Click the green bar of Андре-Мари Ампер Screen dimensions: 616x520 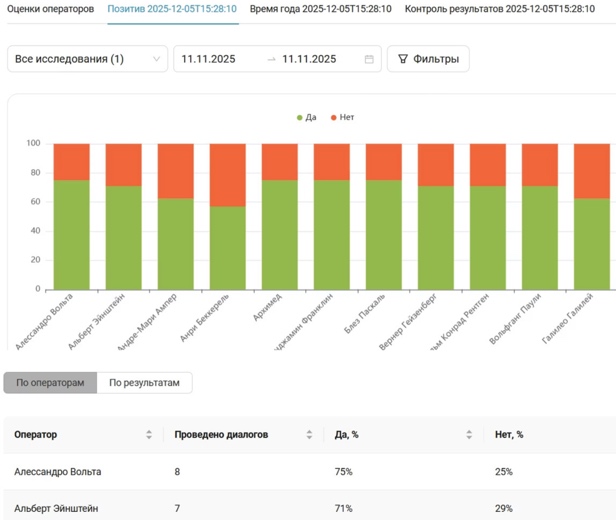click(176, 244)
